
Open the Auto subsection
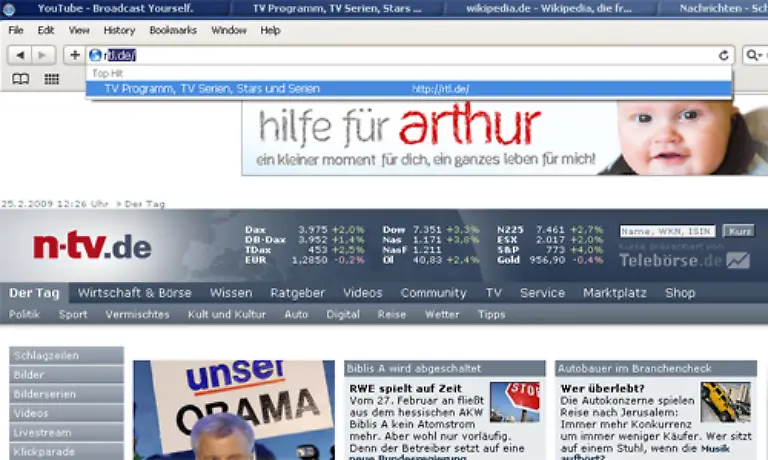296,315
